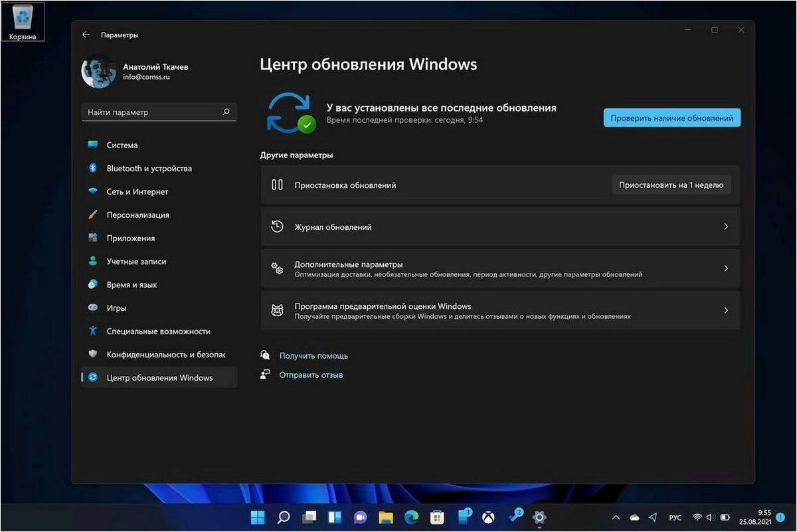Image resolution: width=797 pixels, height=532 pixels.
Task: Click Проверить наличие обновлений button
Action: click(672, 118)
